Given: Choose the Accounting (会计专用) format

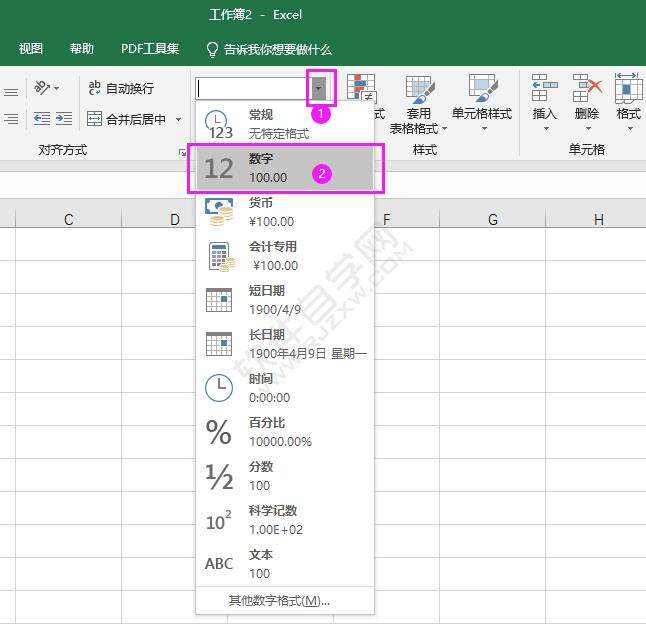Looking at the screenshot, I should click(285, 256).
